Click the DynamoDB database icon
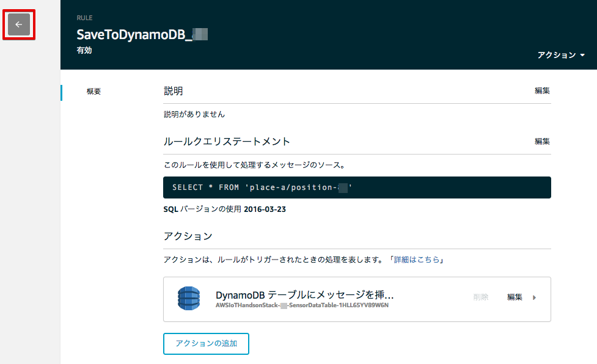Image resolution: width=597 pixels, height=364 pixels. (x=189, y=299)
